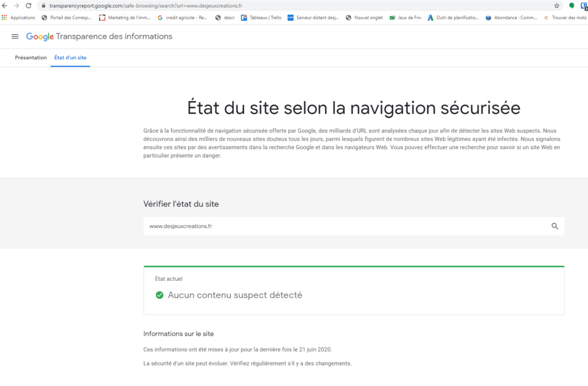Open the green extension icon in the toolbar
588x386 pixels.
[x=571, y=6]
